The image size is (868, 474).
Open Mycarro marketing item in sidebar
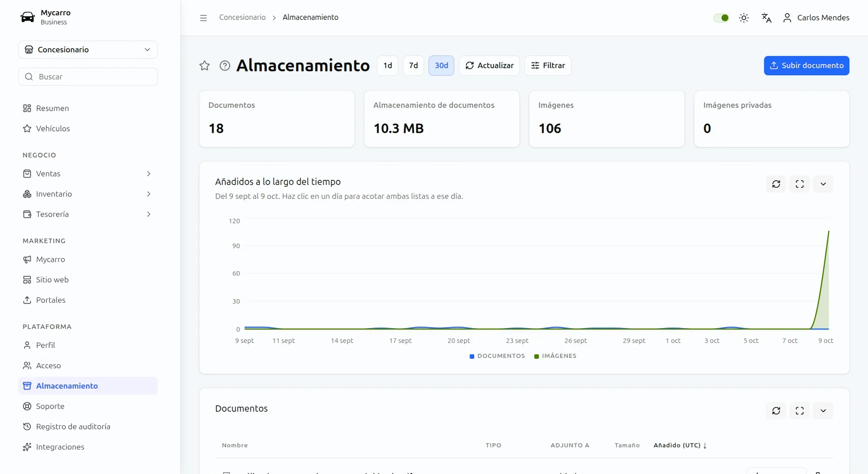click(88, 259)
